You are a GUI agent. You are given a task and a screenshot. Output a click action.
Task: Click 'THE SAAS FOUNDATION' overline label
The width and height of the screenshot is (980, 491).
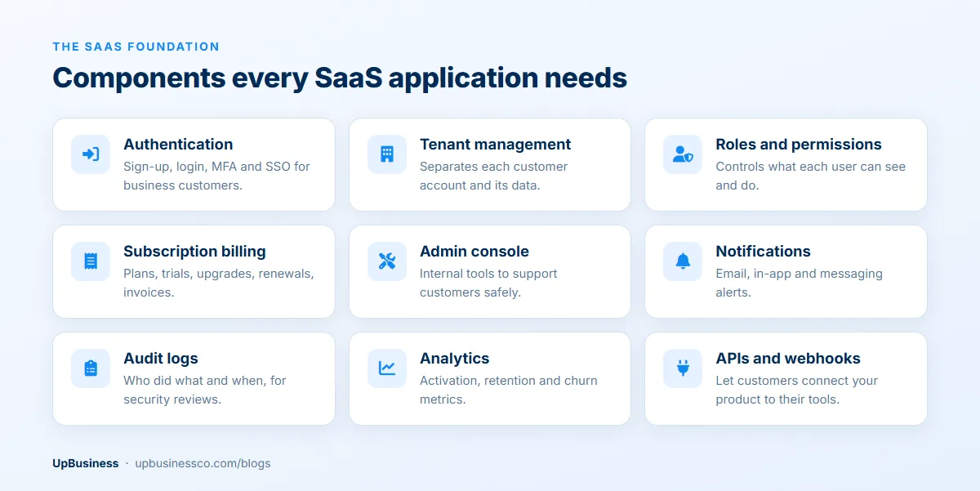136,47
